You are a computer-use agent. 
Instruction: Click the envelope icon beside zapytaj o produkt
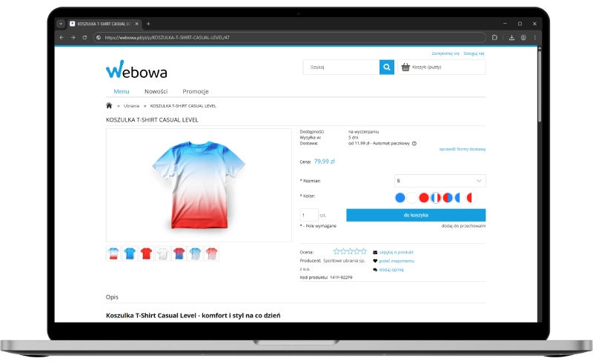click(x=375, y=252)
